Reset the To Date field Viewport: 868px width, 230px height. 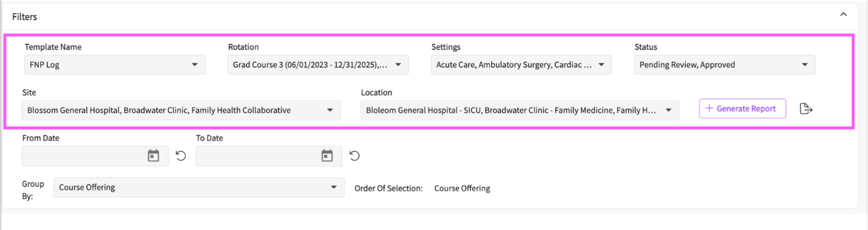click(x=354, y=156)
